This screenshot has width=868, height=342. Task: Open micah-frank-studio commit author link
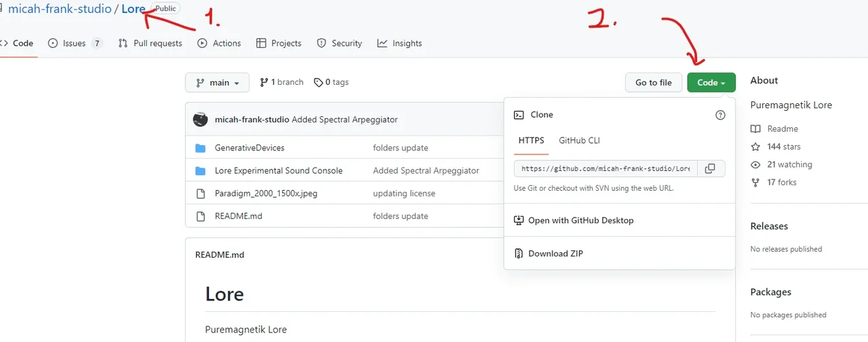tap(252, 119)
